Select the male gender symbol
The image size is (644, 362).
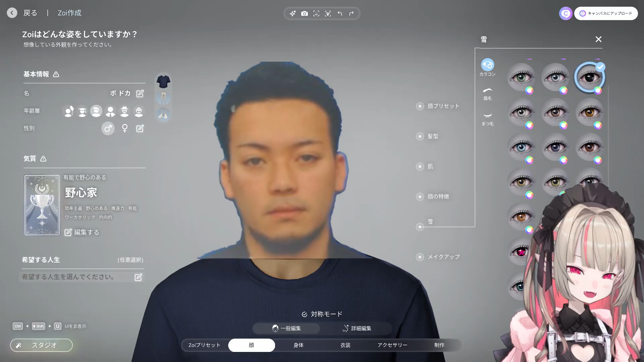click(x=108, y=128)
